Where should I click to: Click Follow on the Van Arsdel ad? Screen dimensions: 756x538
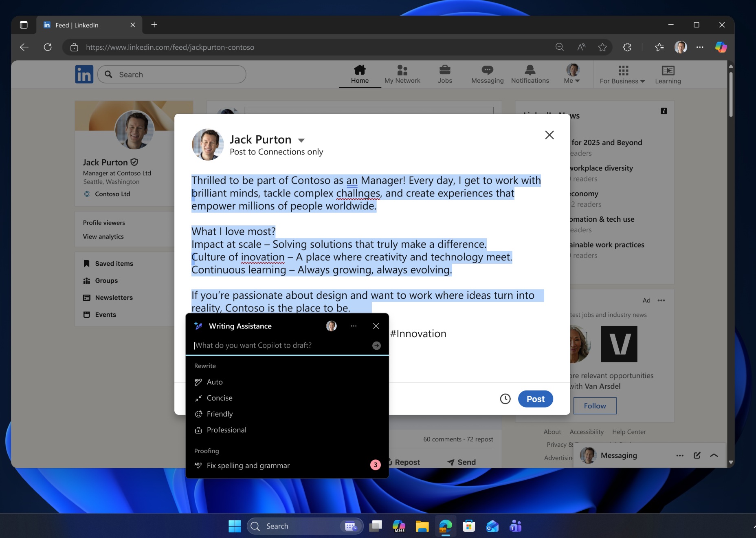[594, 406]
